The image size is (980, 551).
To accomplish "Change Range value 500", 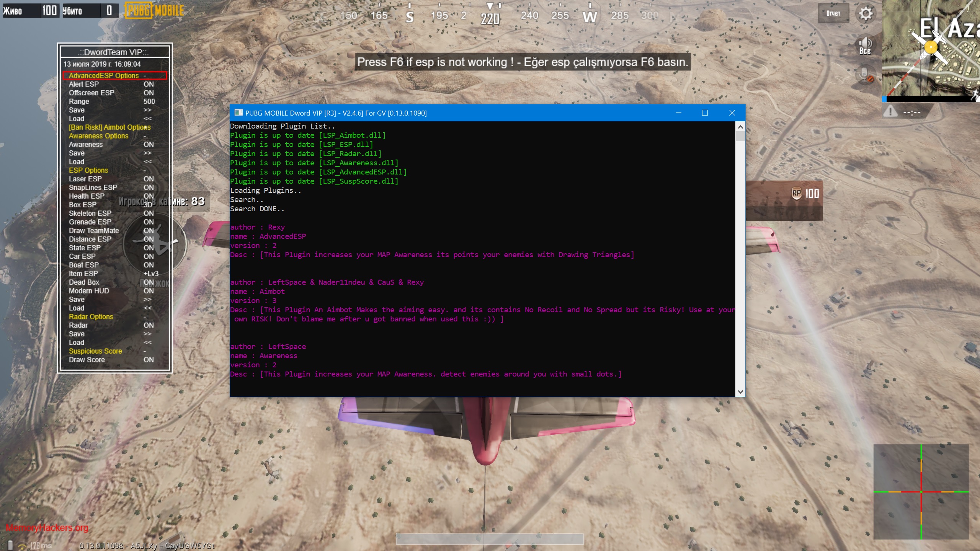I will (x=149, y=101).
